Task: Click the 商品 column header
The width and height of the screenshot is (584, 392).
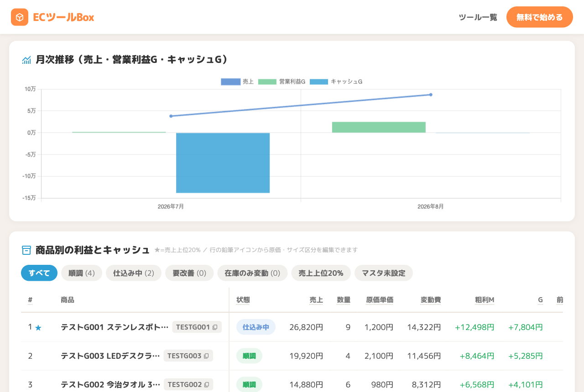Action: [x=68, y=300]
